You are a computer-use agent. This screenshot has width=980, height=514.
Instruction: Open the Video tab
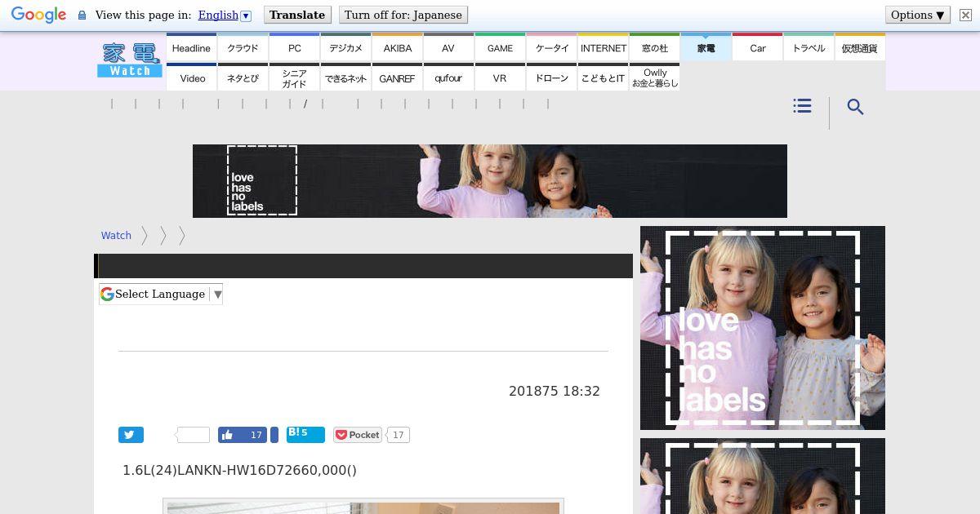coord(191,78)
